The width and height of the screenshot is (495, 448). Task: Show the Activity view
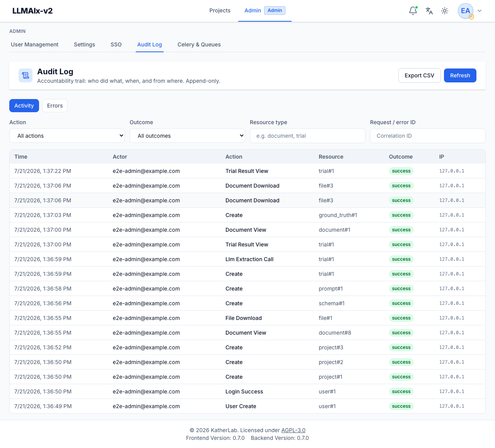coord(24,106)
